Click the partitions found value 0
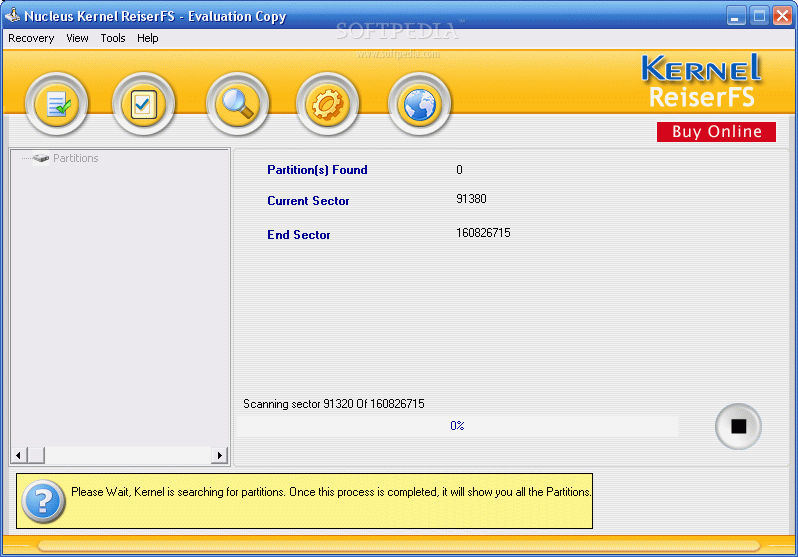 click(459, 170)
